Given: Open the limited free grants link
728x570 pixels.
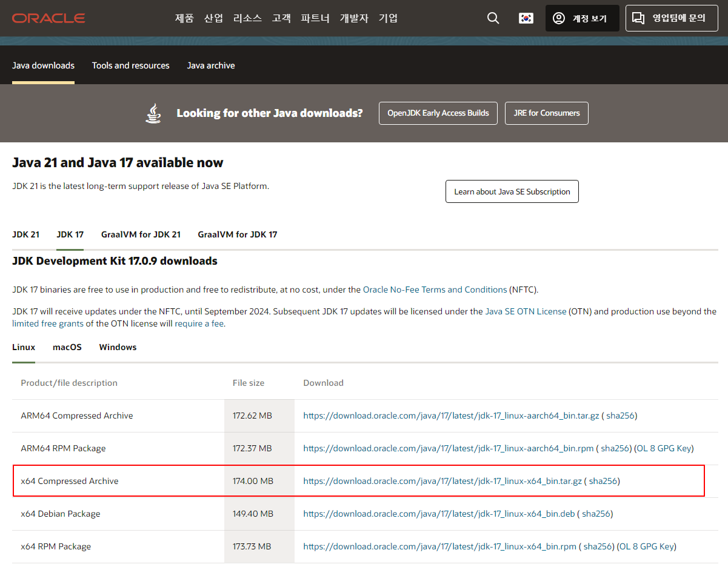Looking at the screenshot, I should [x=47, y=323].
